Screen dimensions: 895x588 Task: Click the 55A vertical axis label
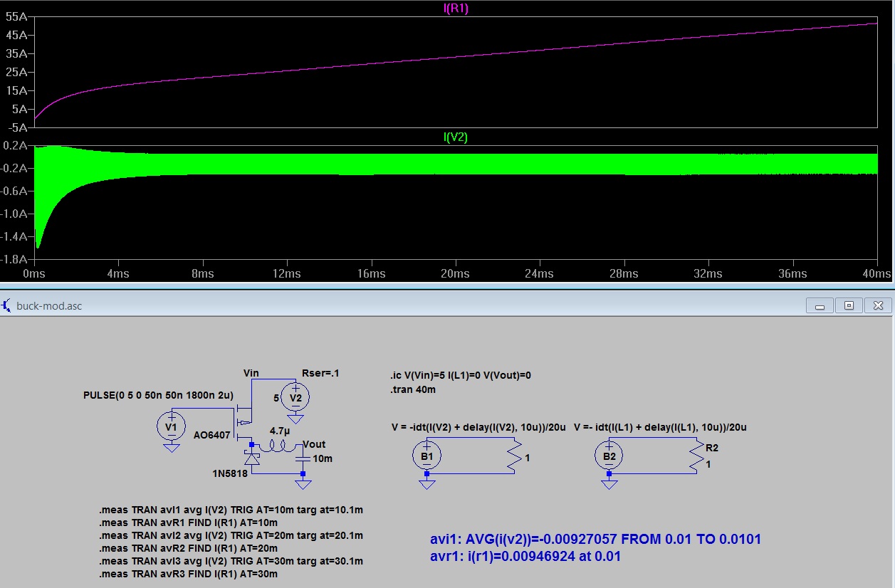pos(16,16)
